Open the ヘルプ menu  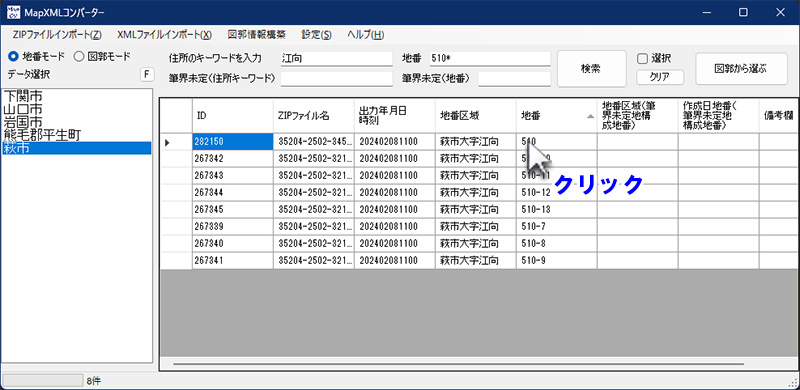pos(365,35)
